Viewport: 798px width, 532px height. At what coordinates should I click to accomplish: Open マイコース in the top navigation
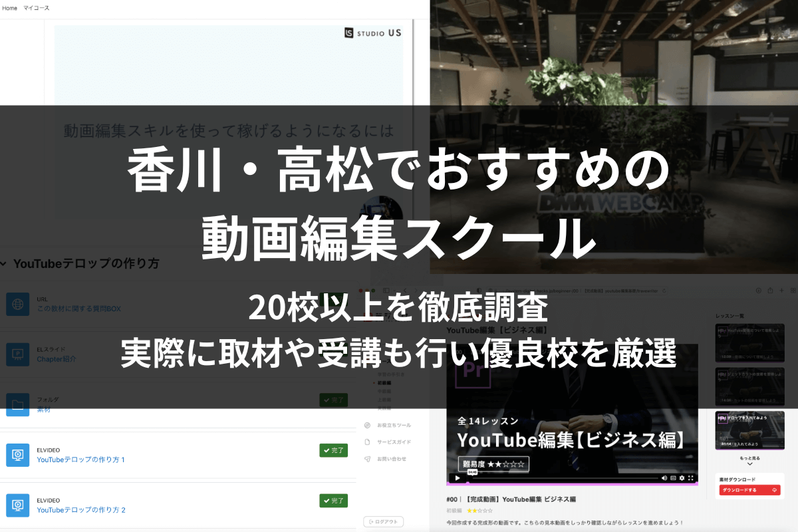[x=37, y=8]
